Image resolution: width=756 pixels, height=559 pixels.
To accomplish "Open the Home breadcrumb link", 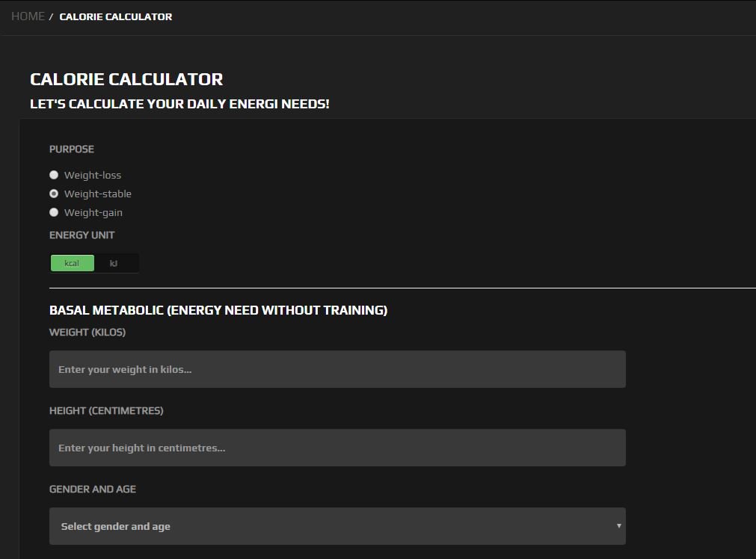I will 28,16.
